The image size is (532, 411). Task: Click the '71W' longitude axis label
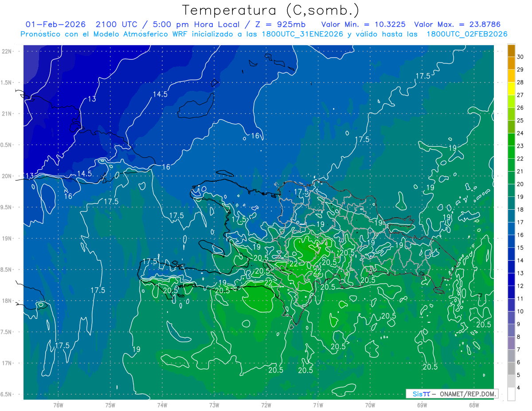318,405
